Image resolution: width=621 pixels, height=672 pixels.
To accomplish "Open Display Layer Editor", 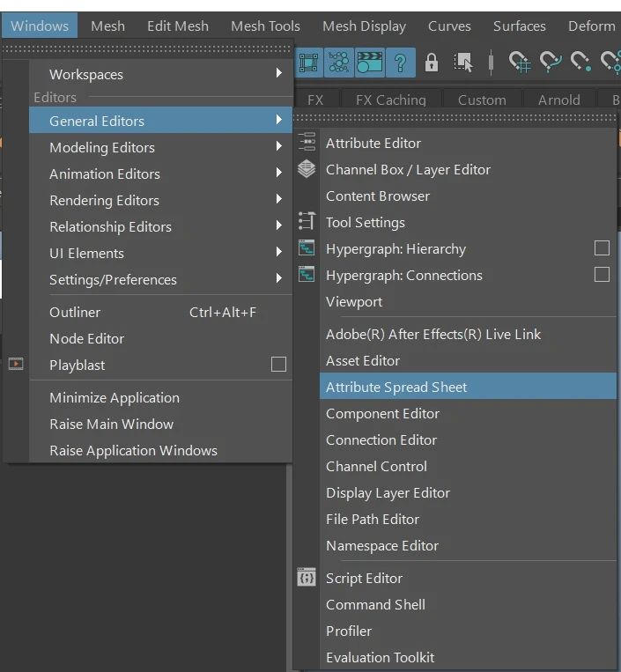I will tap(468, 493).
